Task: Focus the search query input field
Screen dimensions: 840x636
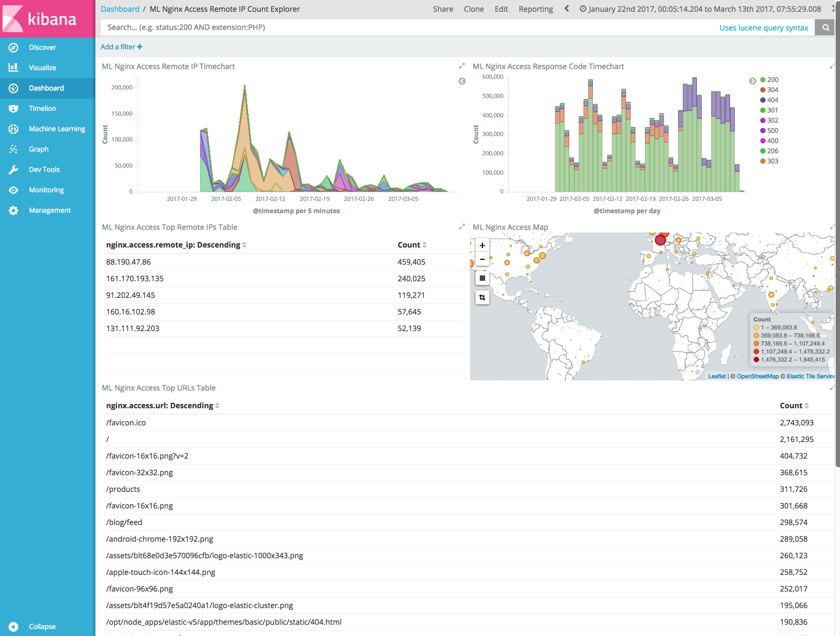Action: (407, 27)
